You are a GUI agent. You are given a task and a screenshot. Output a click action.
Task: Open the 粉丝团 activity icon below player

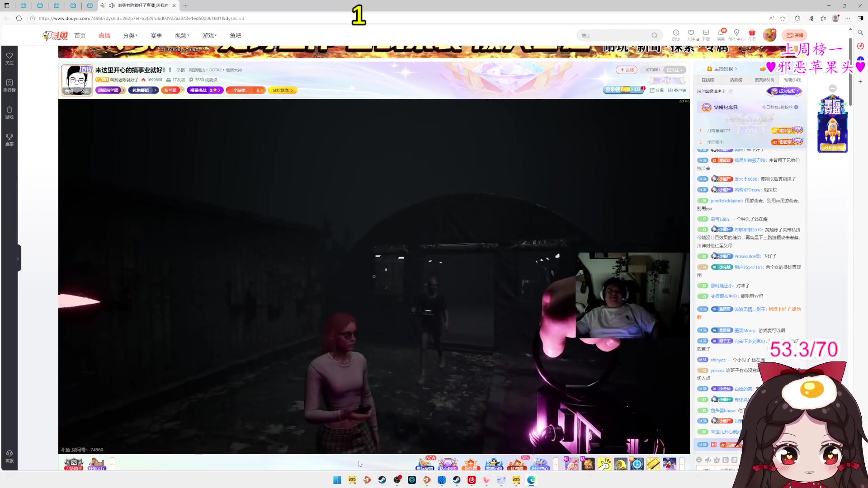click(x=471, y=464)
